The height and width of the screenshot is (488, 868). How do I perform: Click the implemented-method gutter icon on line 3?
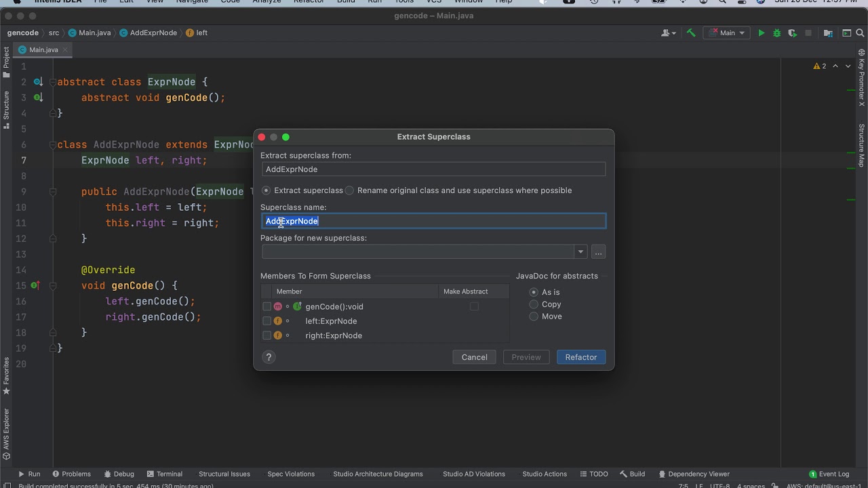(x=39, y=98)
